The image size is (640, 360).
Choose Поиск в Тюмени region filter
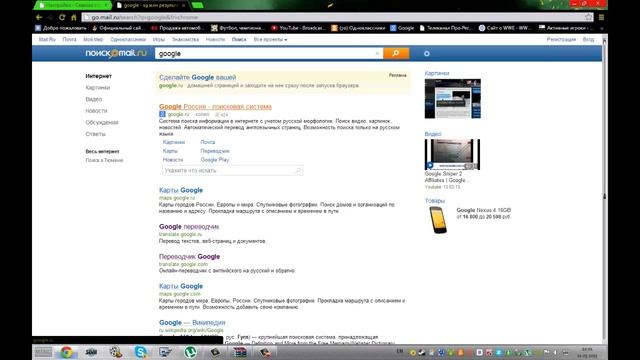click(x=104, y=160)
